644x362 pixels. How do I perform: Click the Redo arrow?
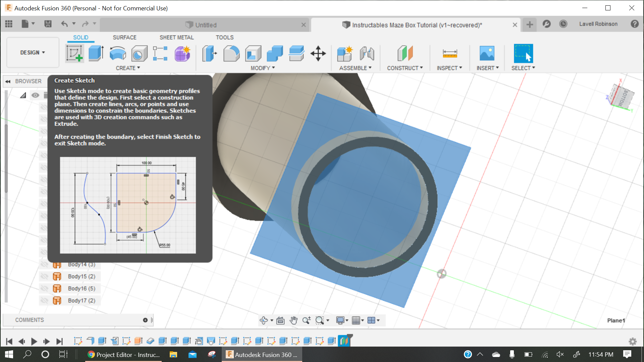[85, 24]
